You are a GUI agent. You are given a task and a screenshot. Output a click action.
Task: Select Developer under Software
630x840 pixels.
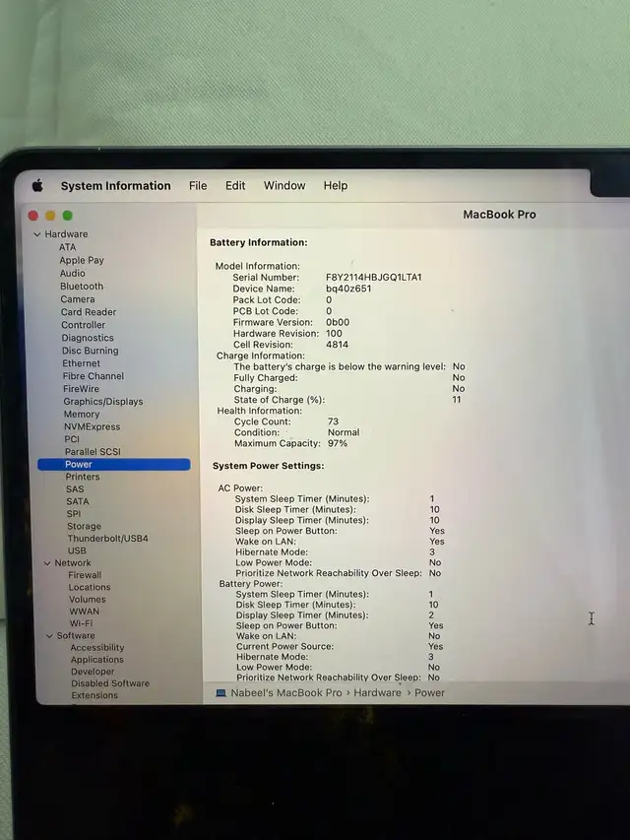[93, 672]
